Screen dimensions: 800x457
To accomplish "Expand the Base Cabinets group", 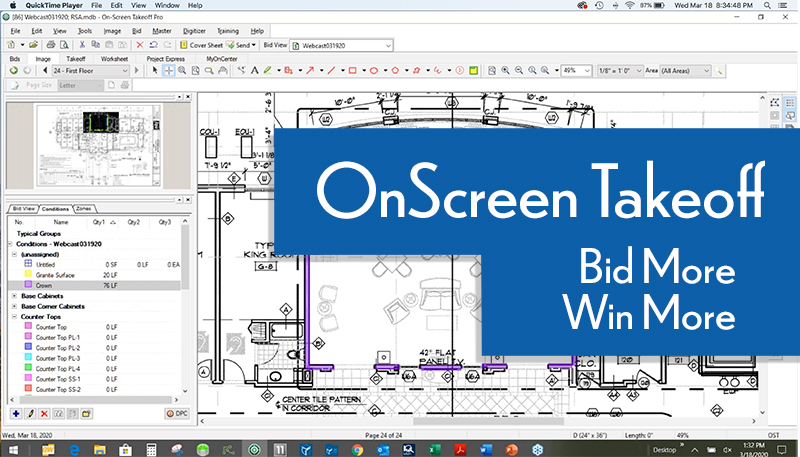I will pos(14,296).
